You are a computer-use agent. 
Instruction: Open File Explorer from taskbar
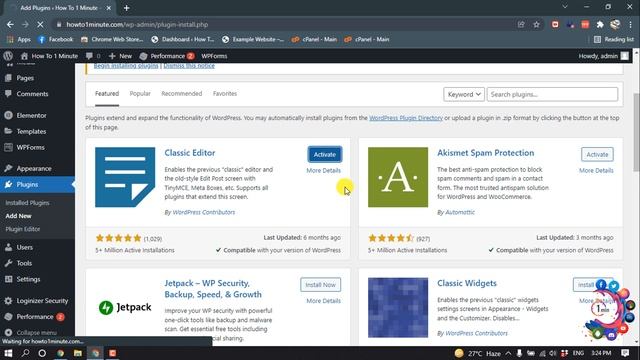pyautogui.click(x=78, y=353)
